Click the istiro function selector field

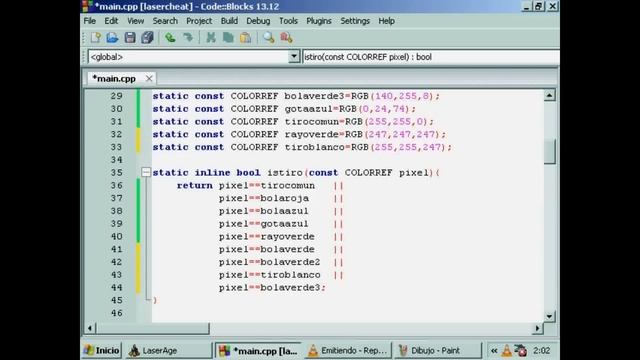[431, 57]
